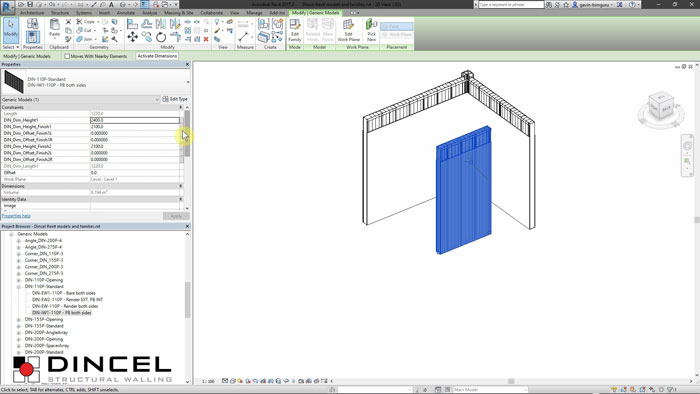Click the Activate Dimensions button

click(x=157, y=56)
